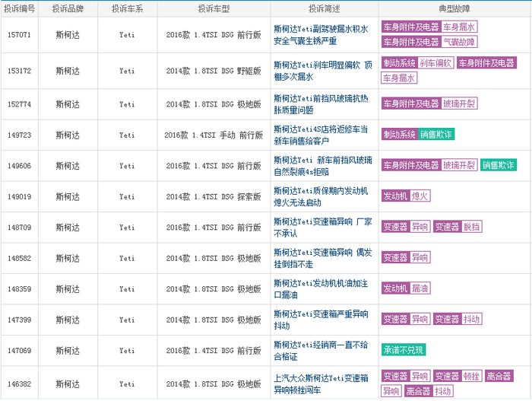Click model 2016款 1.4TSI 手动 前行版

(214, 135)
